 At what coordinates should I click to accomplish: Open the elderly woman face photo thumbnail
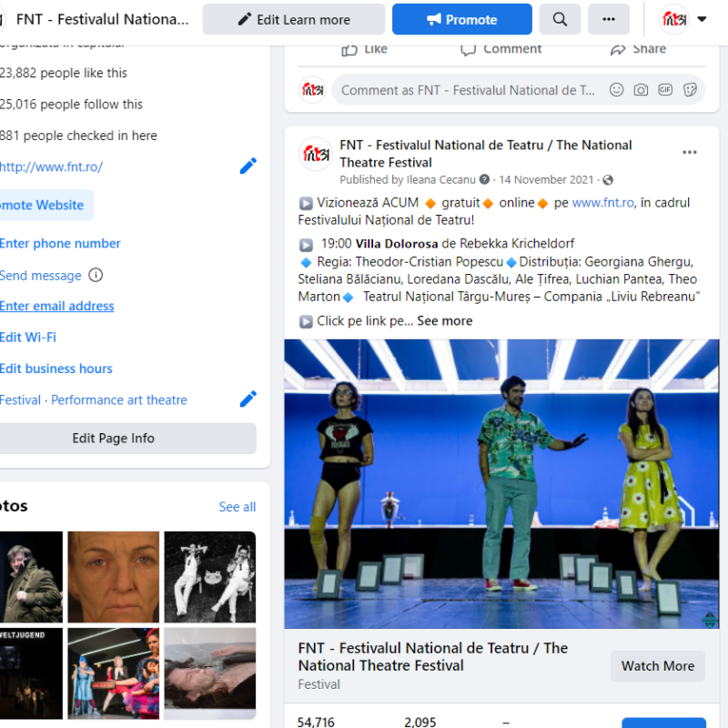pos(113,577)
